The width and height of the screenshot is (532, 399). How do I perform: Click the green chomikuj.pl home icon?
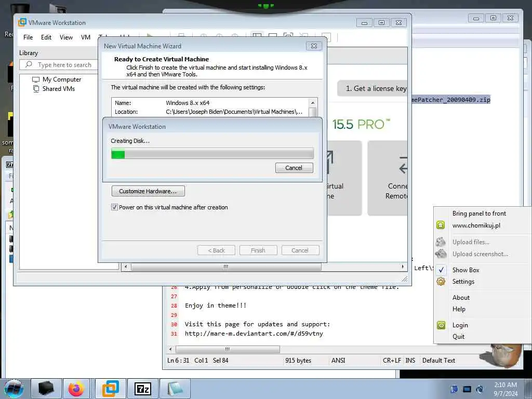click(x=441, y=225)
